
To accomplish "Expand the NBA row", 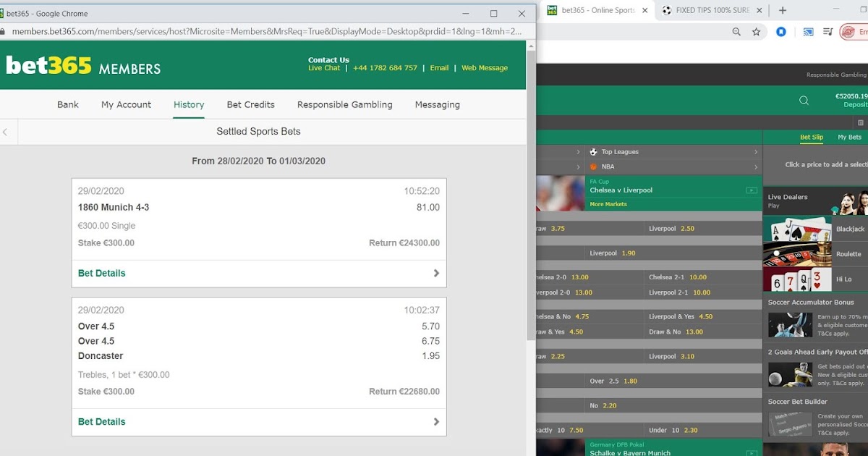I will tap(674, 166).
